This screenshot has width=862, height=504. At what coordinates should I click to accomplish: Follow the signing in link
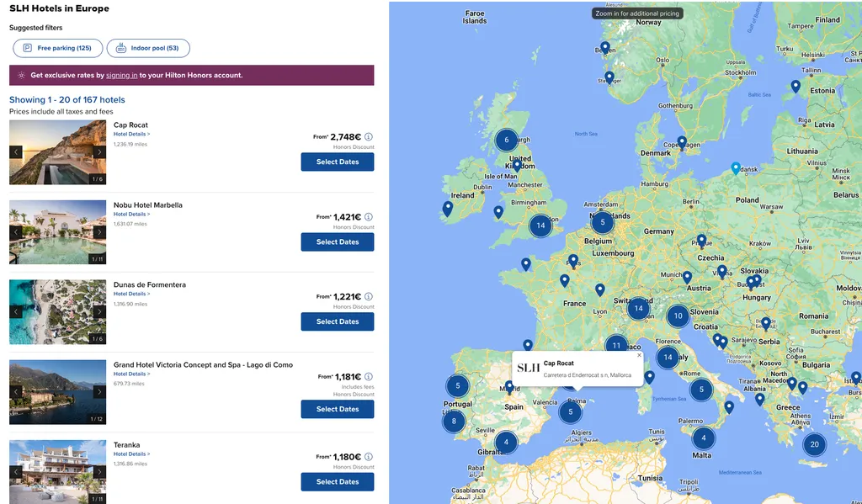(x=121, y=75)
